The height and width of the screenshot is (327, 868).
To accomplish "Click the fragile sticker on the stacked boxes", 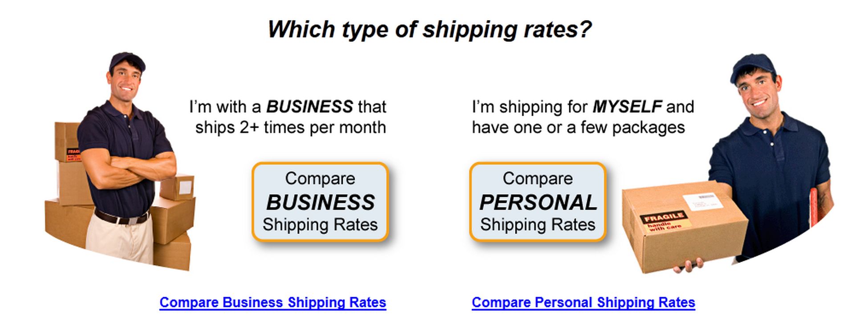I will [73, 155].
